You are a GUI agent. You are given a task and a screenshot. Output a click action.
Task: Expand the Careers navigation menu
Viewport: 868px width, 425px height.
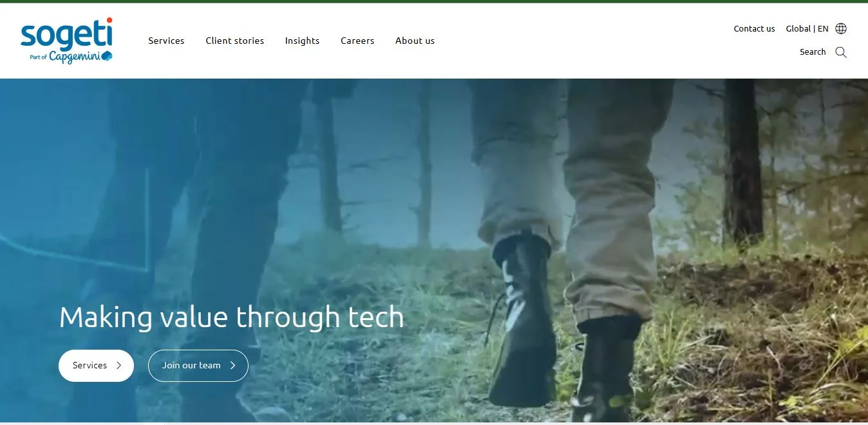(x=357, y=41)
